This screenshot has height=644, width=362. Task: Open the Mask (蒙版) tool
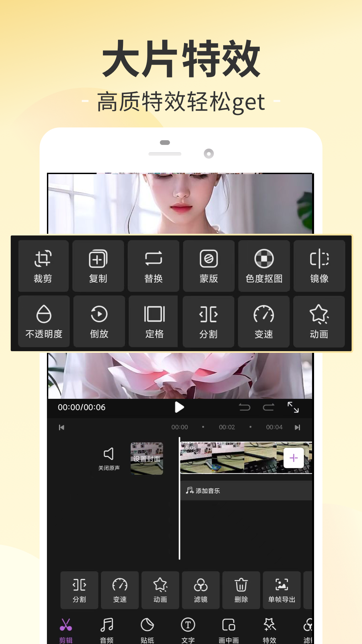[x=208, y=266]
